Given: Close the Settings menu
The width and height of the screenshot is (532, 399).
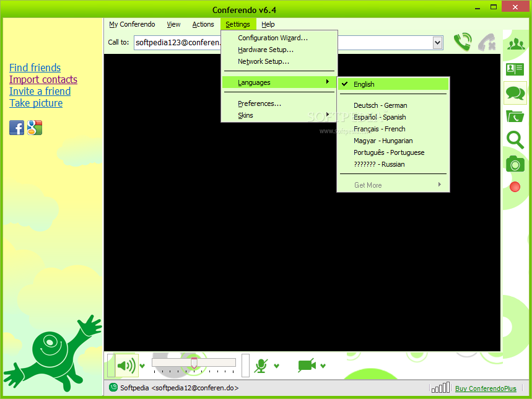Looking at the screenshot, I should click(x=237, y=24).
